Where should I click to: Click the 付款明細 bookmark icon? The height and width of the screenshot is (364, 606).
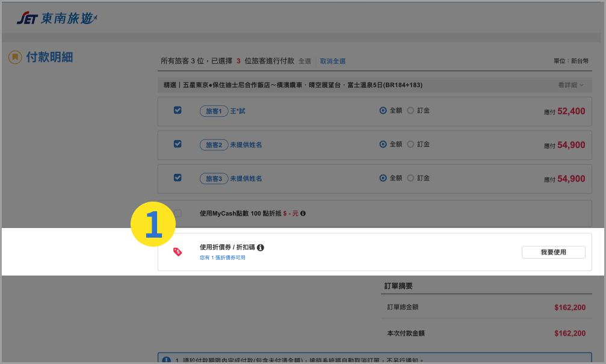pyautogui.click(x=14, y=57)
